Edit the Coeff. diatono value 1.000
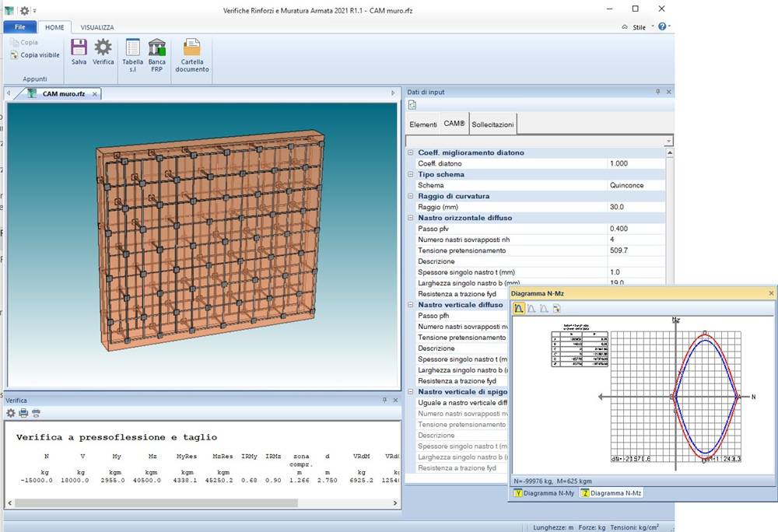778x532 pixels. click(x=636, y=163)
